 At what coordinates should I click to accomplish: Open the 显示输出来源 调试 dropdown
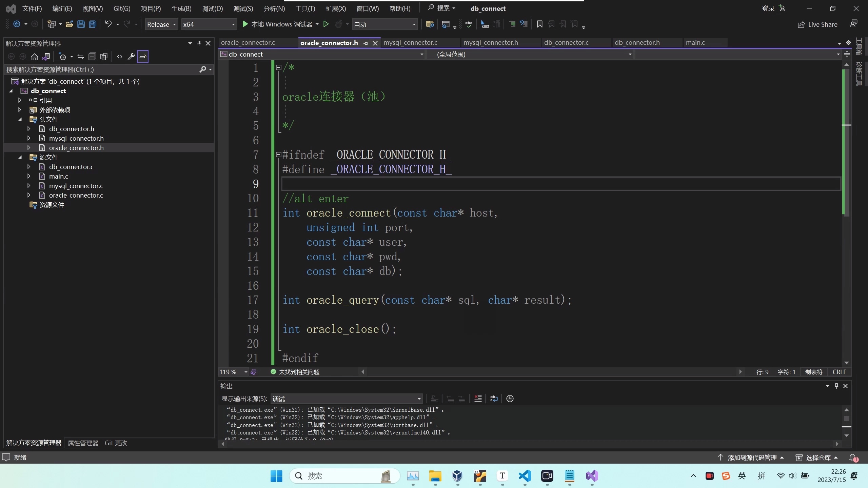click(347, 399)
